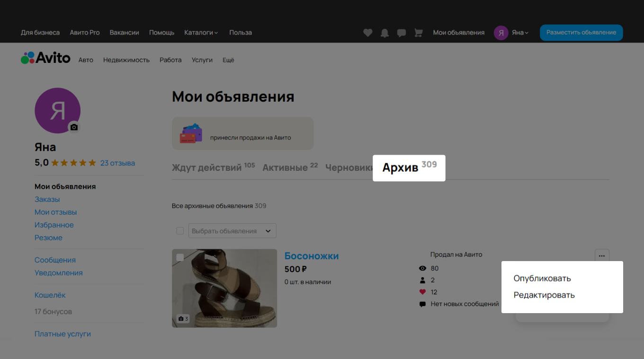Switch to the Активные tab
The height and width of the screenshot is (359, 644).
click(x=286, y=167)
